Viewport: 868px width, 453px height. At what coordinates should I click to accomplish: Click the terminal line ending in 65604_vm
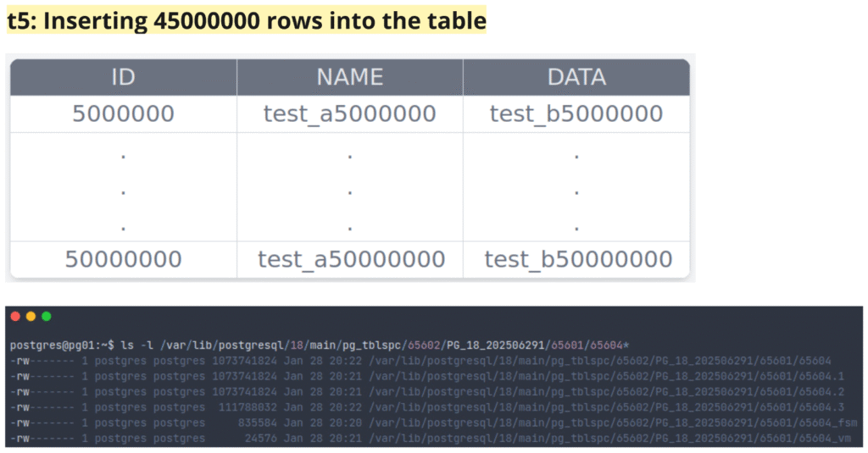tap(431, 438)
